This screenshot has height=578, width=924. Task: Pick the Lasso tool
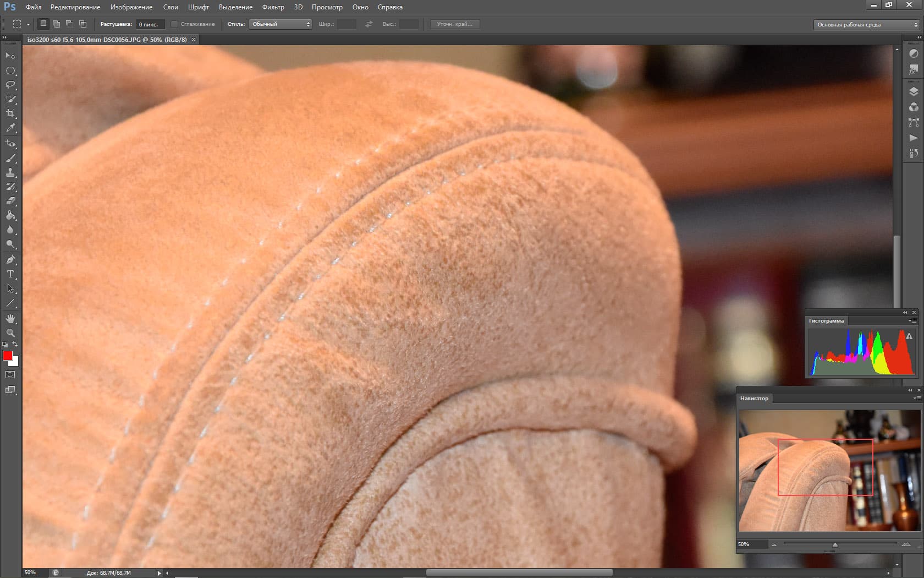(x=10, y=85)
